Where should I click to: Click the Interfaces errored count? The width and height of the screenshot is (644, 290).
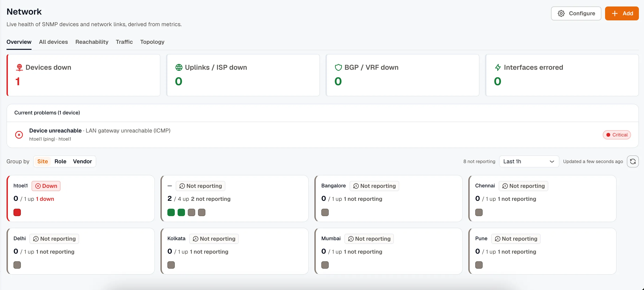(497, 82)
